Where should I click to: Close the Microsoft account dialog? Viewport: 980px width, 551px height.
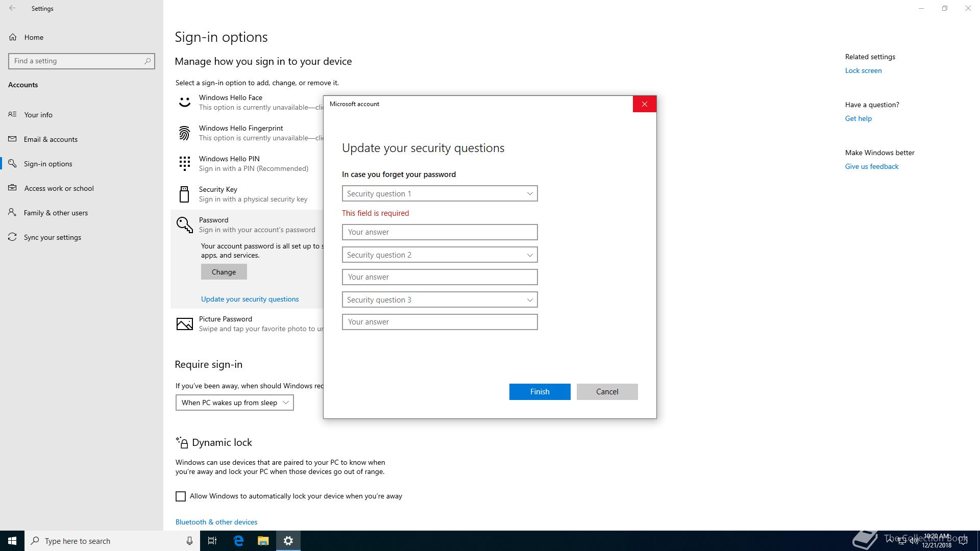click(x=644, y=104)
